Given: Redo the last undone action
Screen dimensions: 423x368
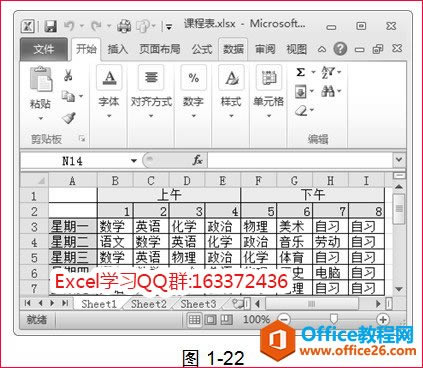Looking at the screenshot, I should 96,26.
